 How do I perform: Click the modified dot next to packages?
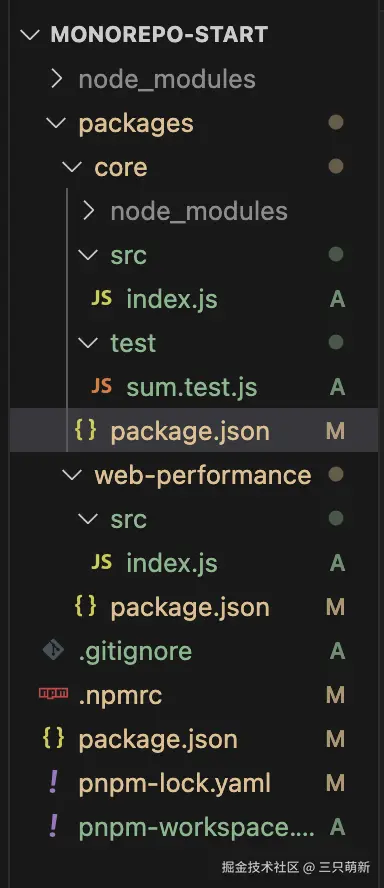(336, 123)
